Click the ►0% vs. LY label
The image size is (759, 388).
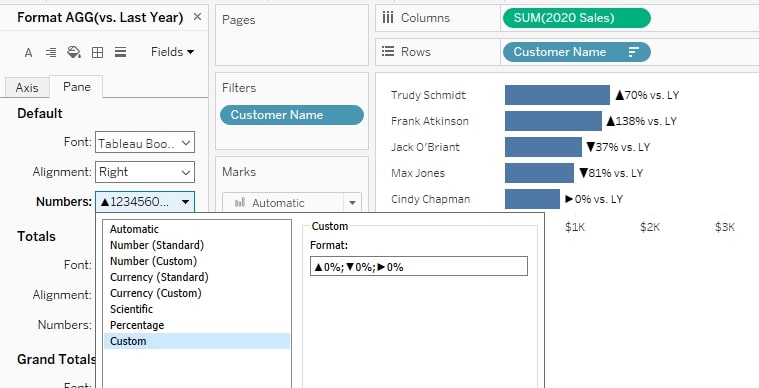tap(594, 199)
